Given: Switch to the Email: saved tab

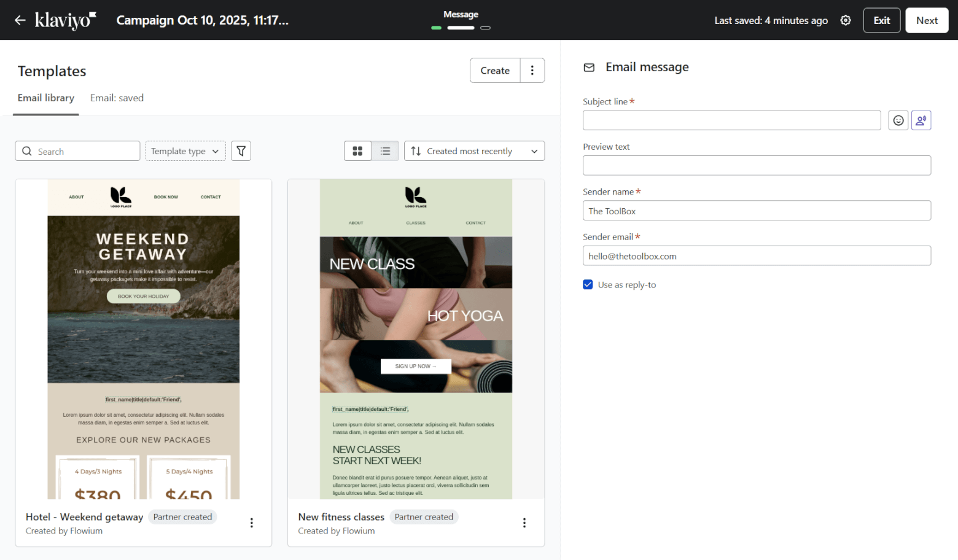Looking at the screenshot, I should coord(117,98).
